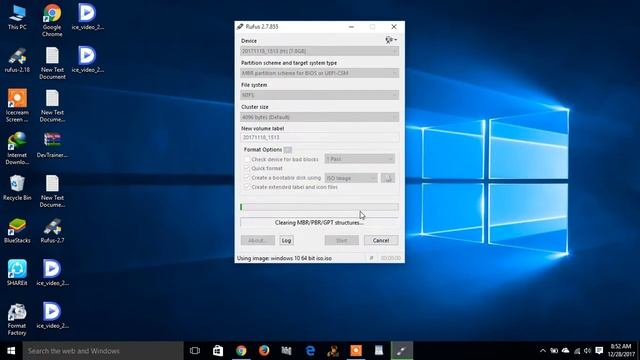Select the SHAREit desktop shortcut

point(17,273)
